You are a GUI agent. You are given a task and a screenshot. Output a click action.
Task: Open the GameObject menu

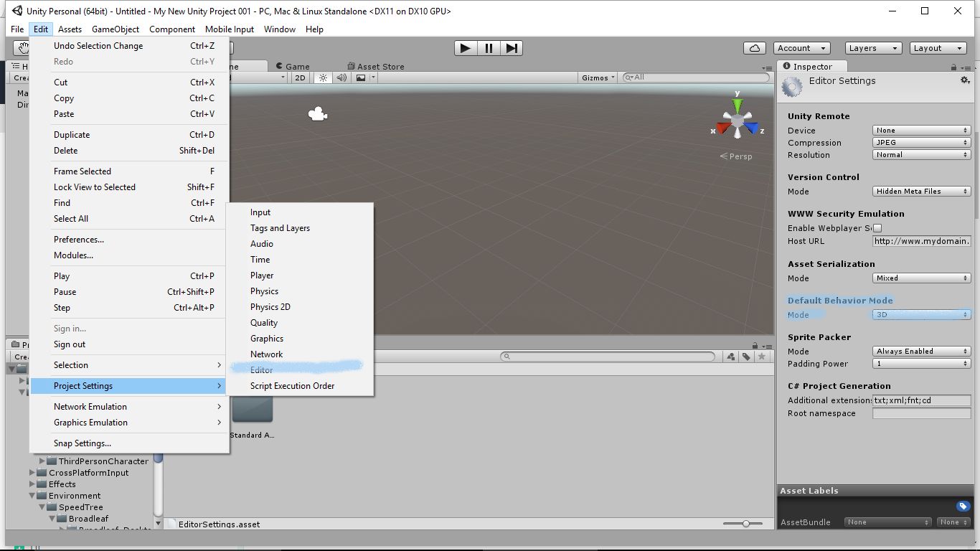[116, 29]
